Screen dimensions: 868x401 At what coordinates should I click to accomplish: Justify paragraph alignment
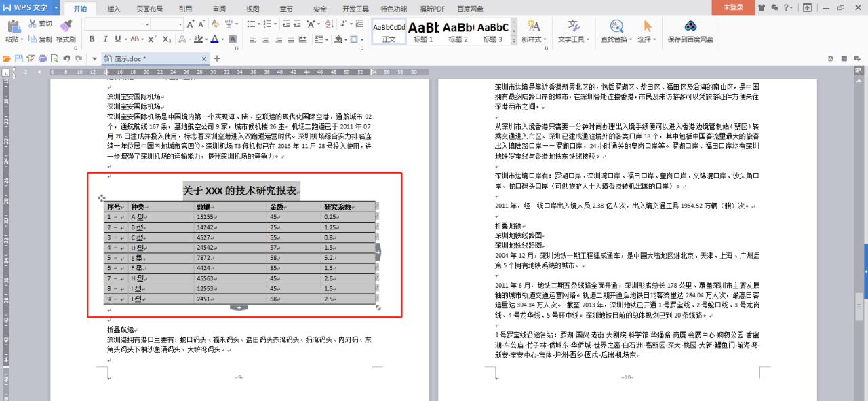click(290, 39)
